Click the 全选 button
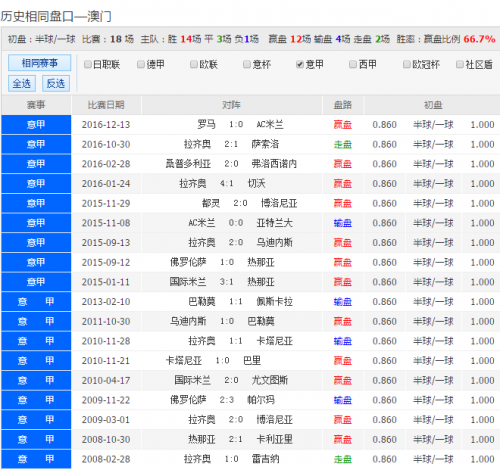Screen dimensions: 500x470 point(22,83)
